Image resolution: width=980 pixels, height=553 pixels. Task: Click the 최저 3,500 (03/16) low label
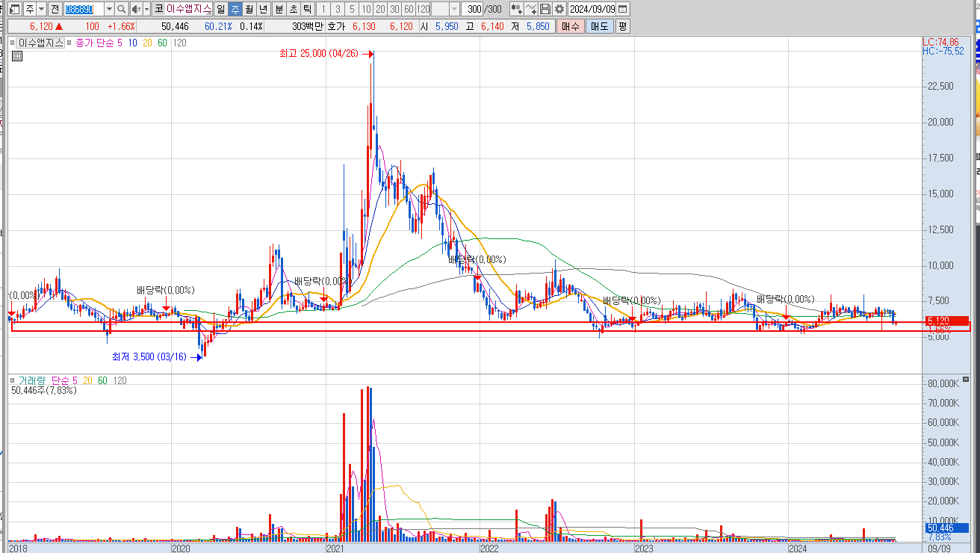[149, 357]
